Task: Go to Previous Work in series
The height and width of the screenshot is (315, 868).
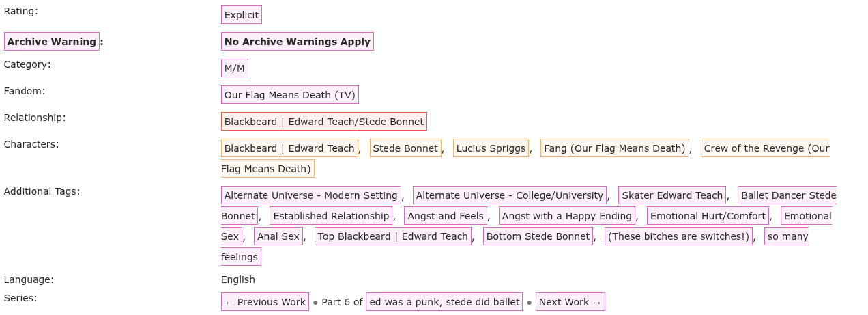Action: coord(265,302)
